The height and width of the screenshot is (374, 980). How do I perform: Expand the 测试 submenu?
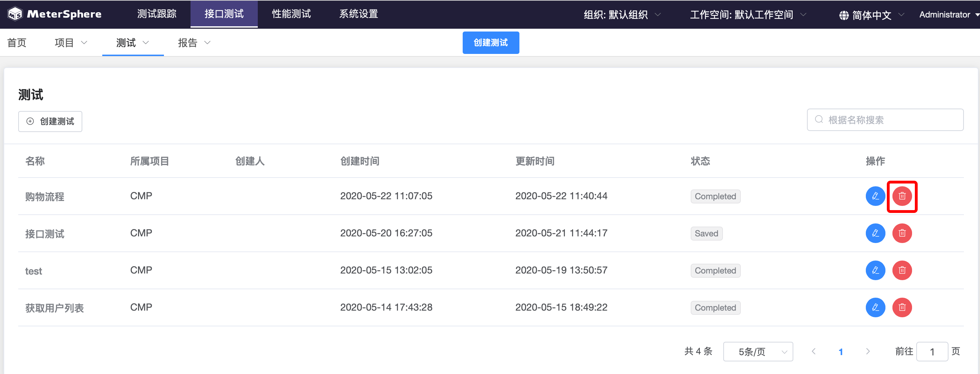pos(132,43)
